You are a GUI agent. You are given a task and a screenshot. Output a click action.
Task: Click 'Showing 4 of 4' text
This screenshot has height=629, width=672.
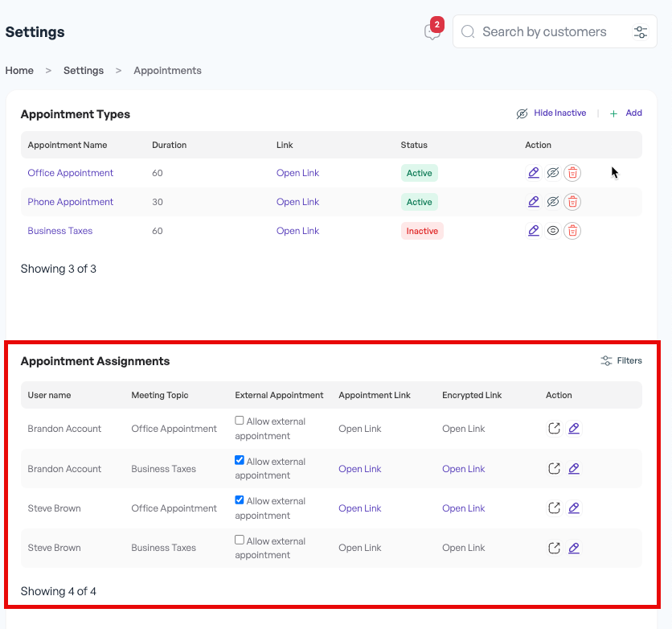pyautogui.click(x=59, y=591)
